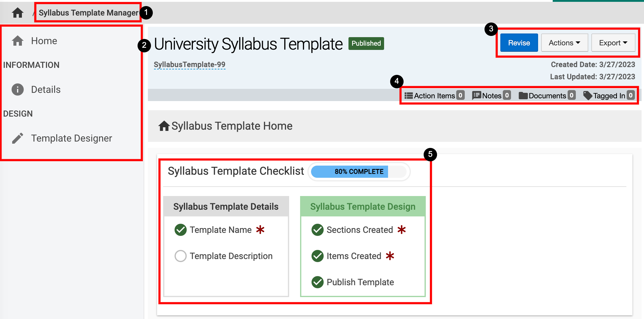Expand the Export dropdown menu
This screenshot has height=319, width=644.
(x=613, y=43)
